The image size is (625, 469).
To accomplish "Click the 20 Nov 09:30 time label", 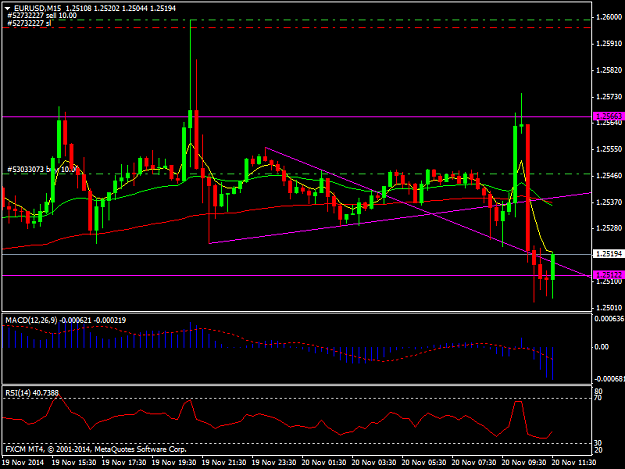I will [524, 463].
